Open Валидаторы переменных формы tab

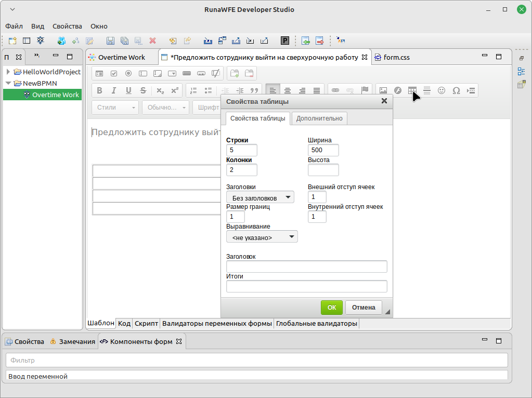(x=217, y=323)
